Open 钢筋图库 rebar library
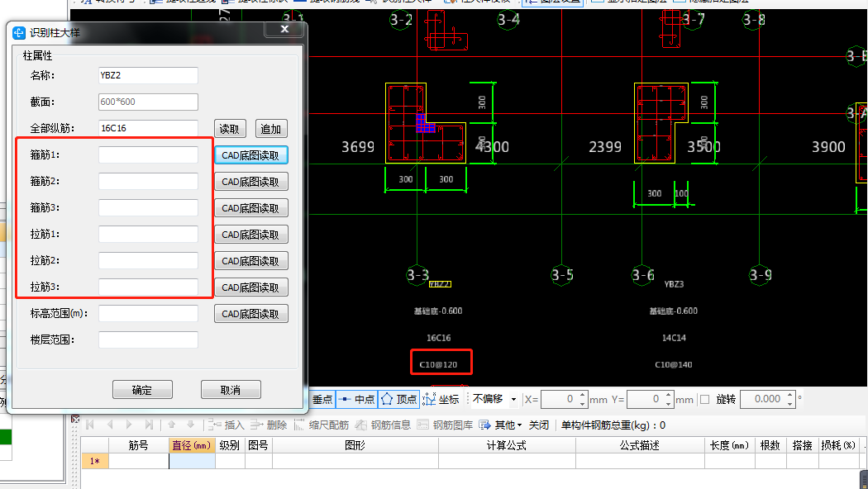Screen dimensions: 868x489 (x=445, y=425)
